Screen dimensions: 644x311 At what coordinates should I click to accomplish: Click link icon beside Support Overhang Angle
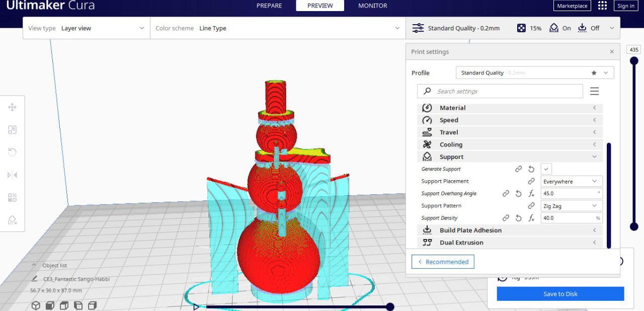(506, 193)
